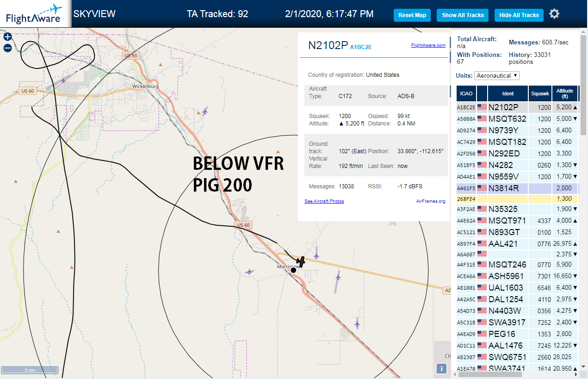The width and height of the screenshot is (588, 379).
Task: Select the row with ICAO 268FE4
Action: pos(517,199)
